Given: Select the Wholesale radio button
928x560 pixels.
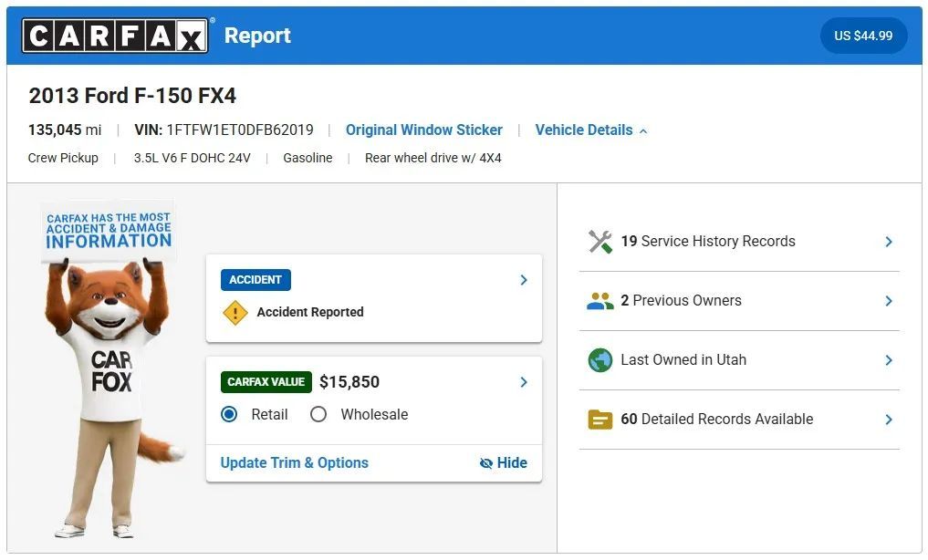Looking at the screenshot, I should tap(318, 415).
